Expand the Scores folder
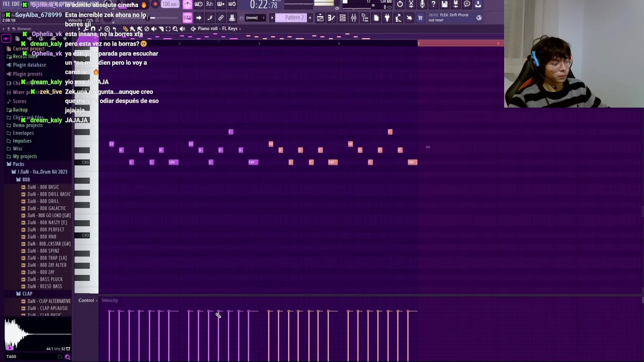 click(x=19, y=101)
